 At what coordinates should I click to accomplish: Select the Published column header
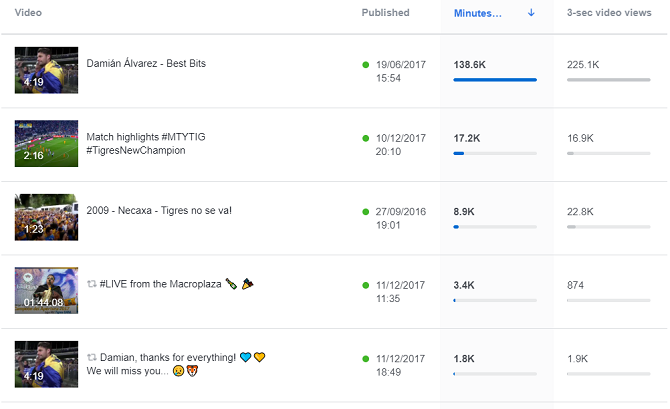(x=385, y=13)
